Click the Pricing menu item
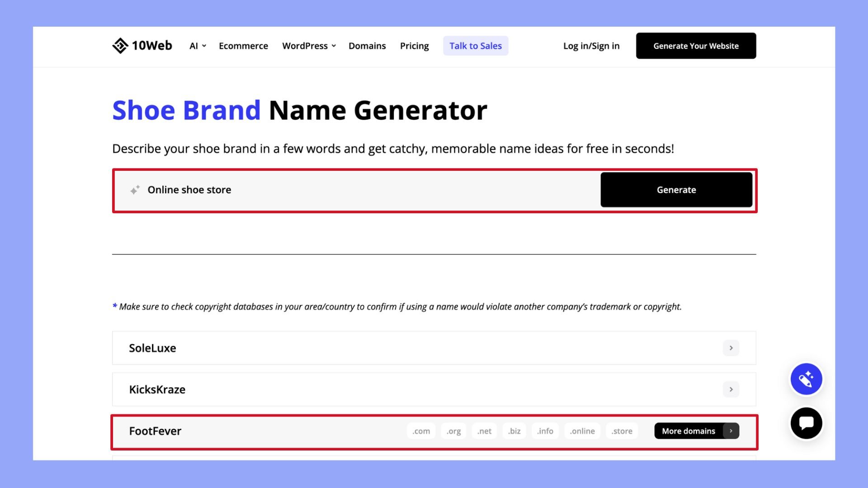Image resolution: width=868 pixels, height=488 pixels. point(414,45)
